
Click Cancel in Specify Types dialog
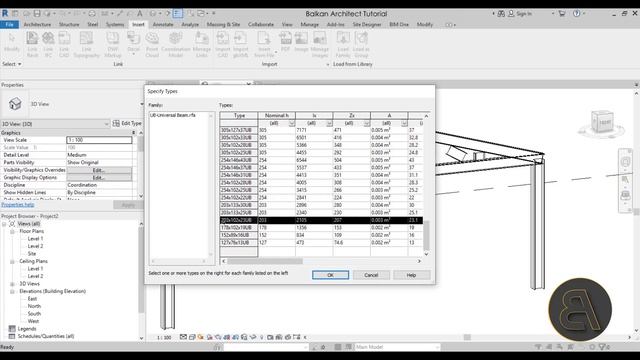pyautogui.click(x=371, y=275)
